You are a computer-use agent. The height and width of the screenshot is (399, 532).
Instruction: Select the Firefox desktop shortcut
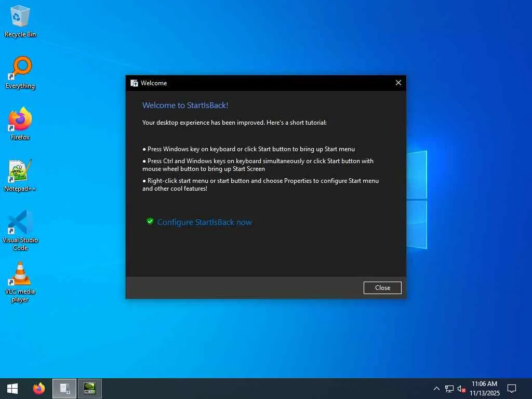click(x=20, y=124)
